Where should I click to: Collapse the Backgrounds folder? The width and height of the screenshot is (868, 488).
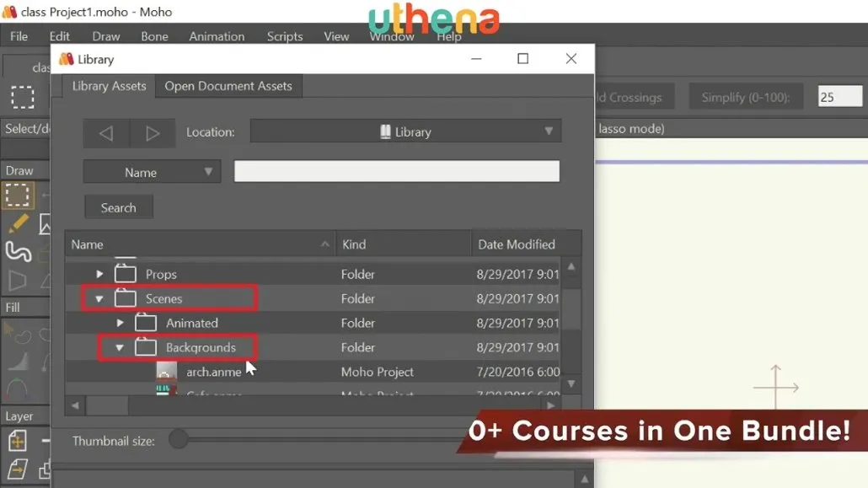[120, 347]
